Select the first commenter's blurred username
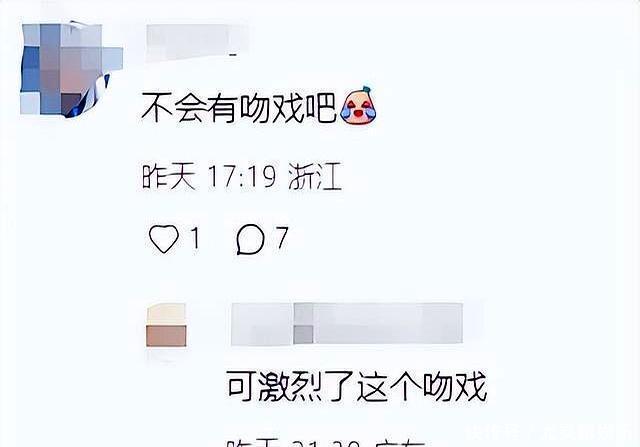The height and width of the screenshot is (447, 640). point(197,42)
